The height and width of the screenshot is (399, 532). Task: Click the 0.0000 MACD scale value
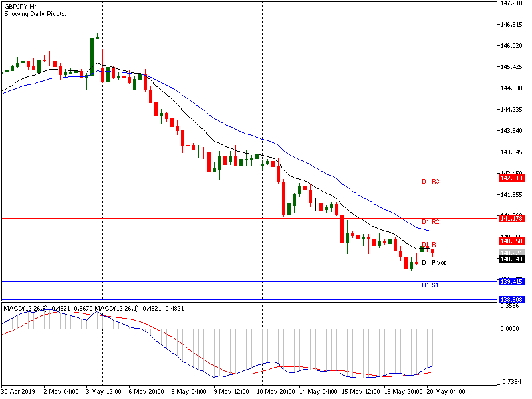click(x=510, y=329)
